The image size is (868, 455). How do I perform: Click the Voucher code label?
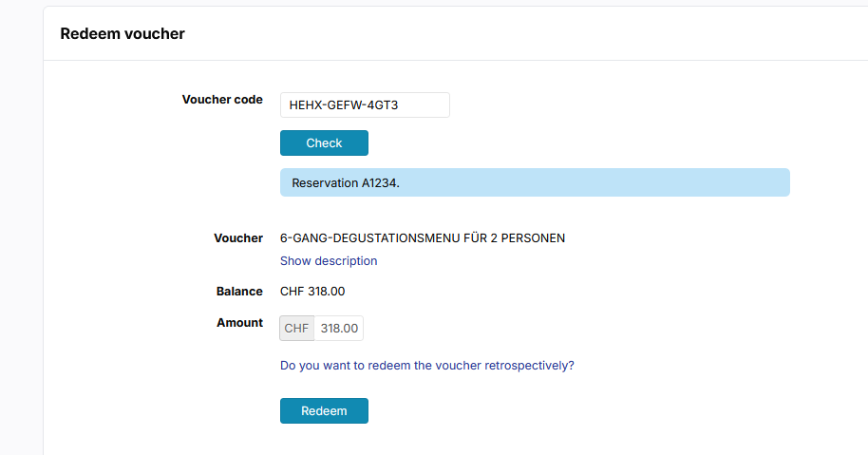tap(222, 100)
